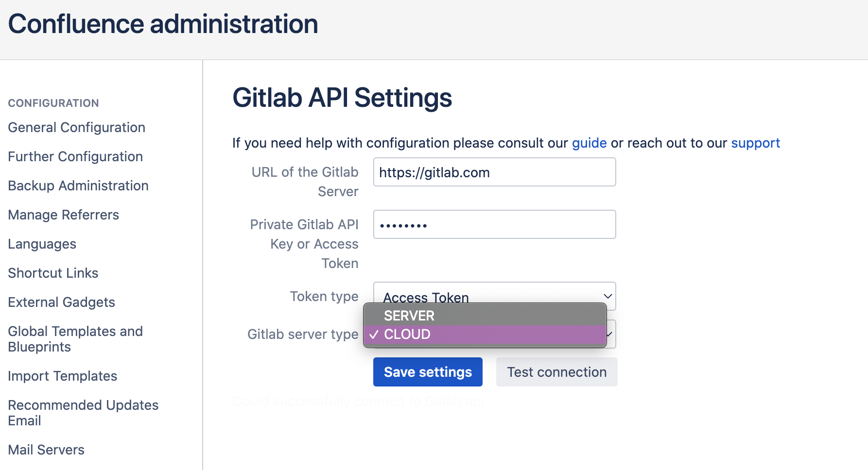Reach out to support via the link

pyautogui.click(x=756, y=143)
